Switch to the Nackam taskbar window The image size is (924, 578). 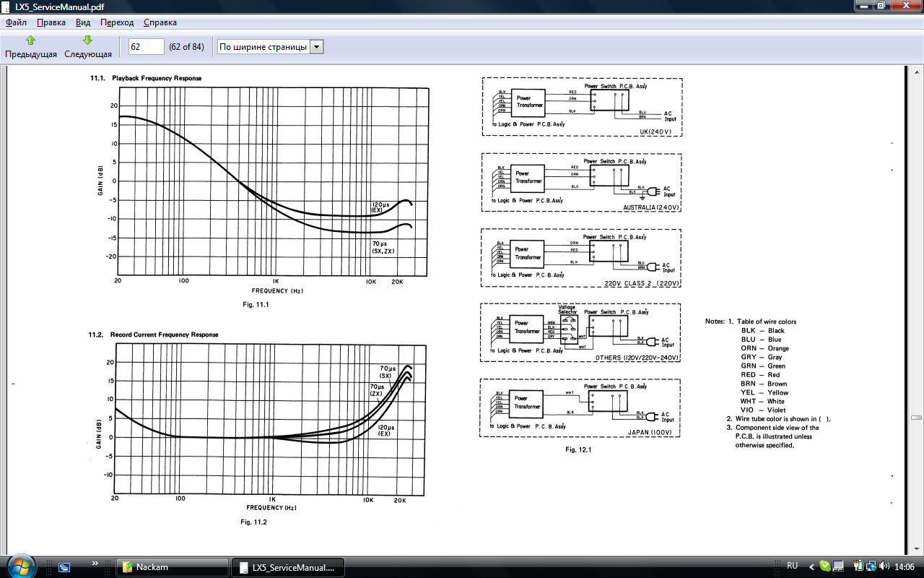pyautogui.click(x=172, y=567)
